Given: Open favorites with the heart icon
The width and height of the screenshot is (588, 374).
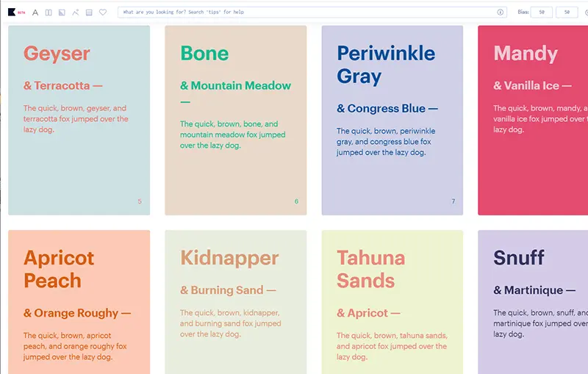Looking at the screenshot, I should tap(103, 12).
